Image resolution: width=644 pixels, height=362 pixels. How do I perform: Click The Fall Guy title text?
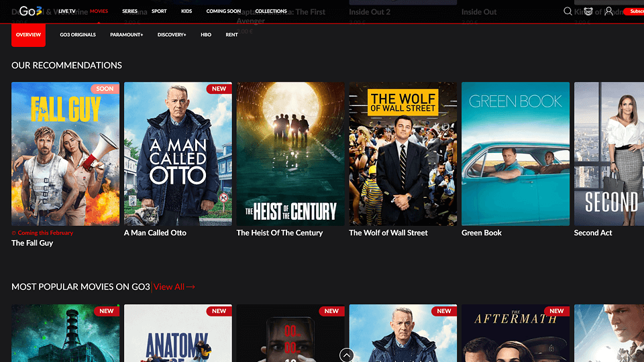click(x=32, y=243)
